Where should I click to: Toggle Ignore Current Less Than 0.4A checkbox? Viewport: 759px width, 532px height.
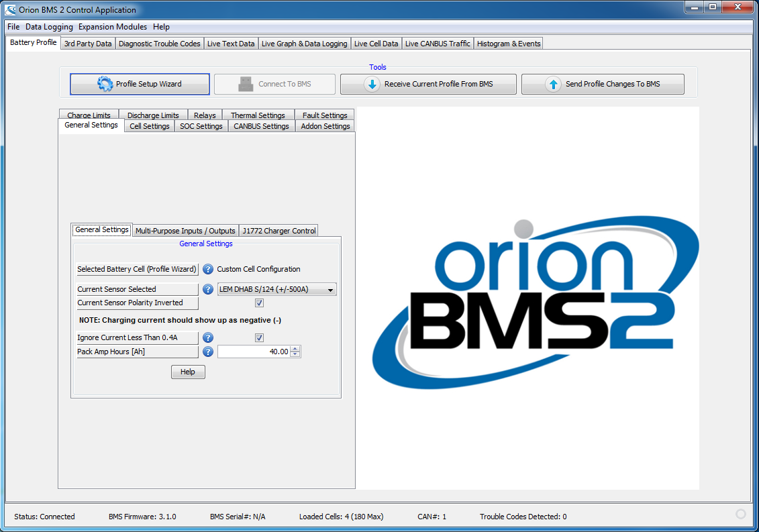pyautogui.click(x=260, y=338)
